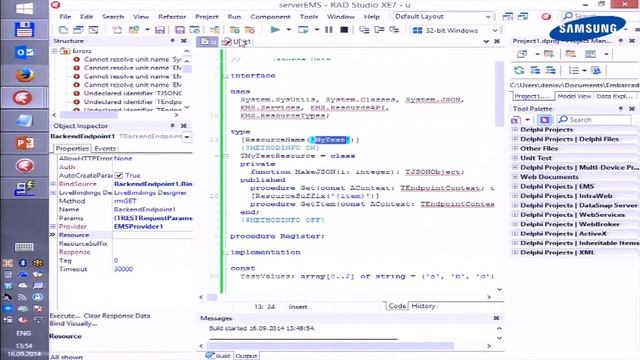Select the Method property value rmGET
The height and width of the screenshot is (360, 640).
tap(125, 201)
